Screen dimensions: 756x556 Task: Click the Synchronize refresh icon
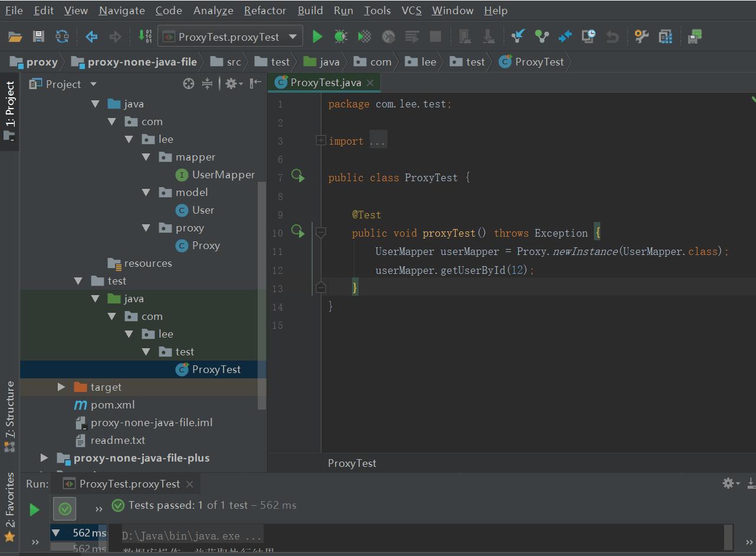[62, 37]
